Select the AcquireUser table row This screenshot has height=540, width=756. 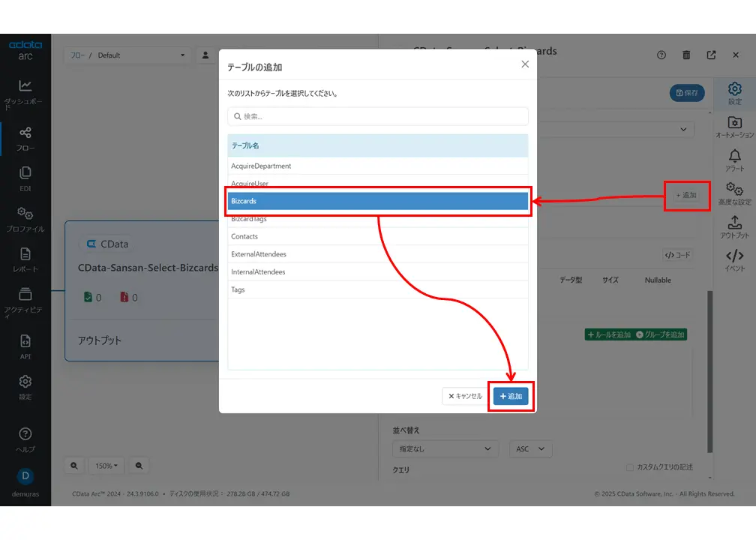(x=377, y=184)
